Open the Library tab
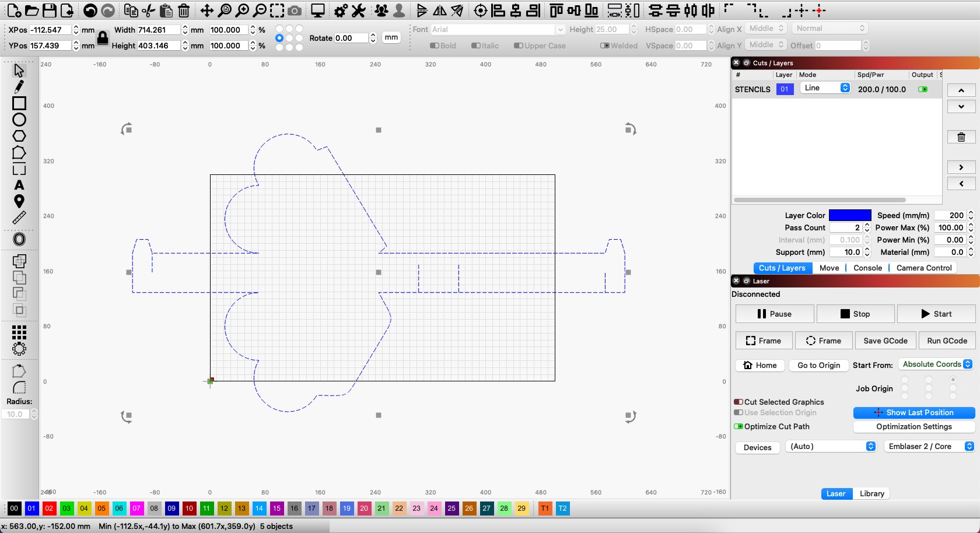This screenshot has width=980, height=533. 871,493
